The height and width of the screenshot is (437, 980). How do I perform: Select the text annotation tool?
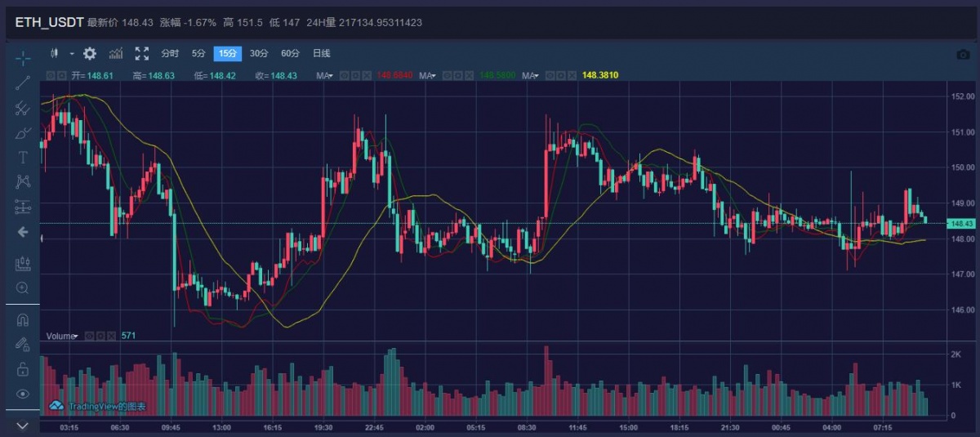coord(23,157)
